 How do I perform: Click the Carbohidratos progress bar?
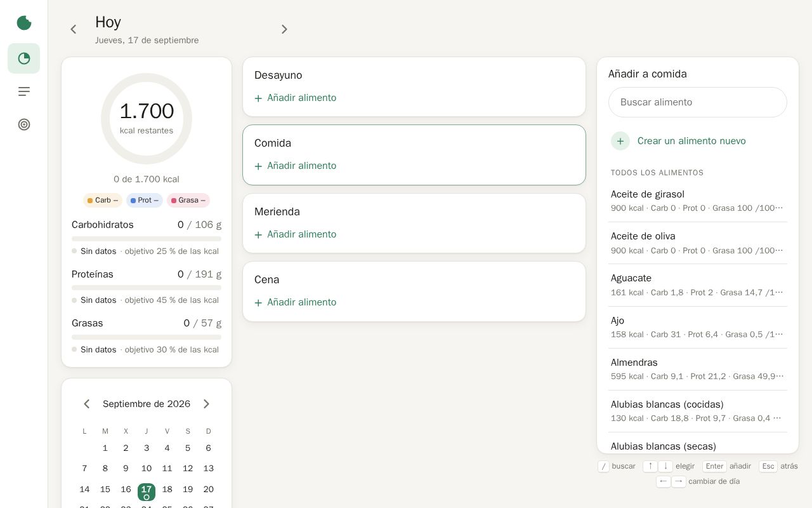click(x=147, y=239)
